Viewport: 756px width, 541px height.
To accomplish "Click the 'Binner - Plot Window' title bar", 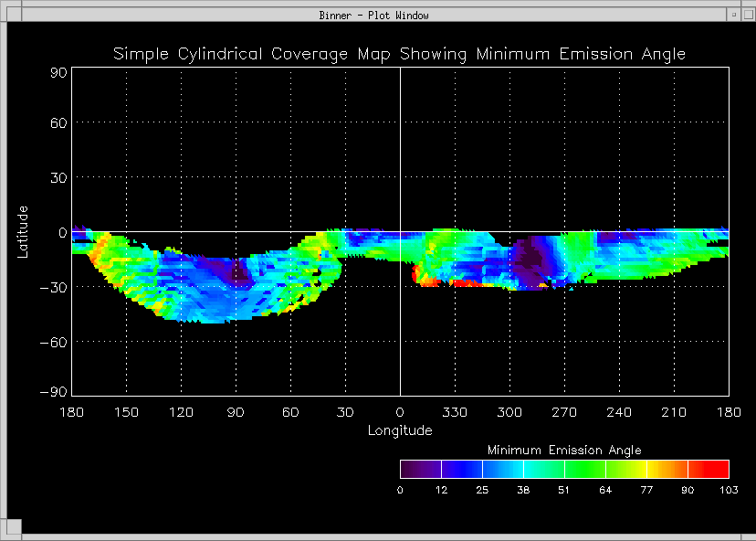I will [374, 15].
